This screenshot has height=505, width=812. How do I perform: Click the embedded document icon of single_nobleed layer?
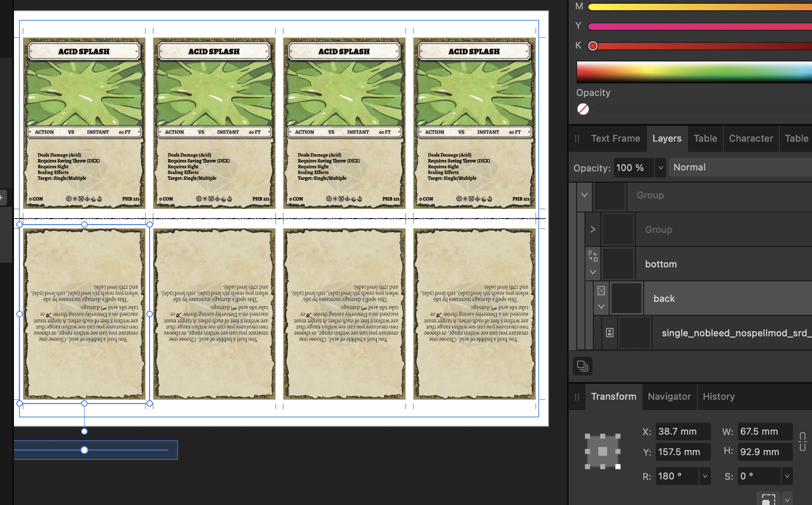(610, 333)
